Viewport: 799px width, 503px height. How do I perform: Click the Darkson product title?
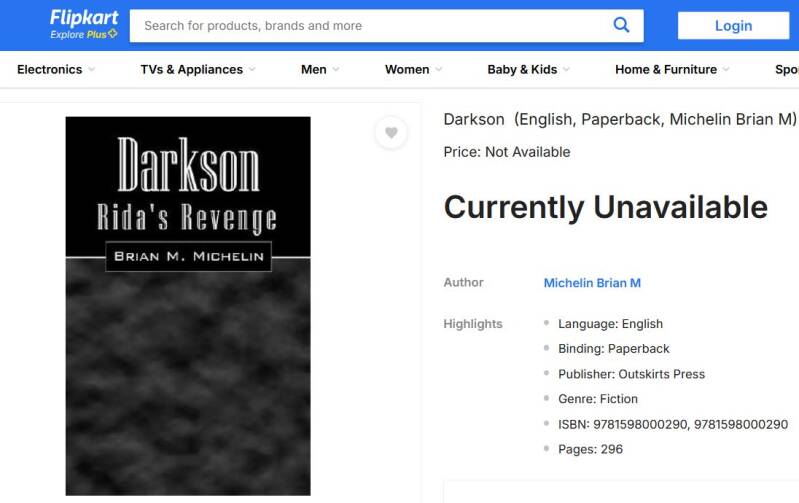620,119
